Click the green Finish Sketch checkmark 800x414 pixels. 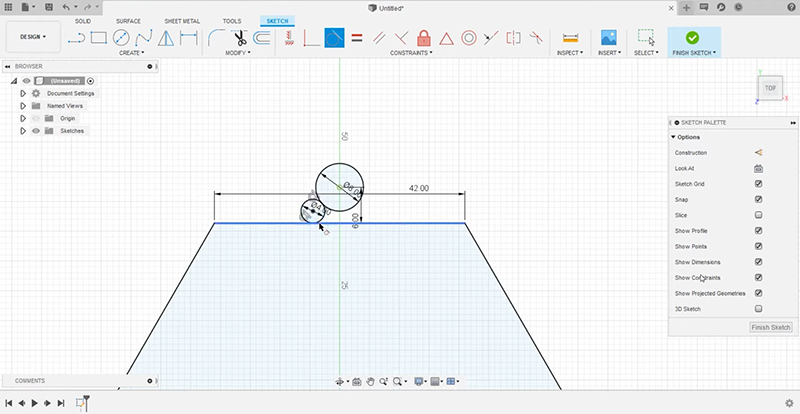(x=692, y=37)
